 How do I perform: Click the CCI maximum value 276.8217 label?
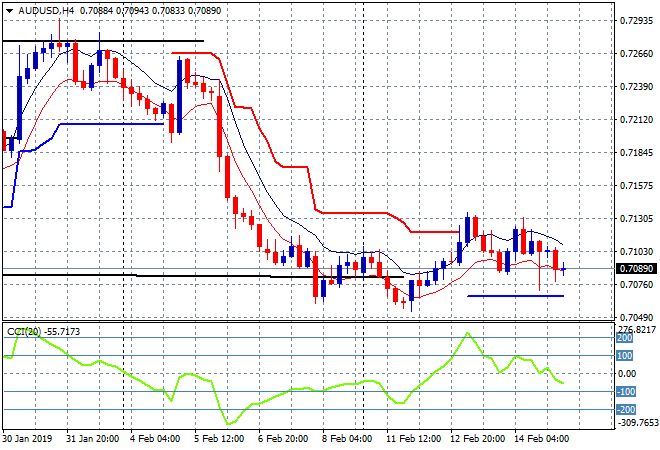tap(636, 328)
